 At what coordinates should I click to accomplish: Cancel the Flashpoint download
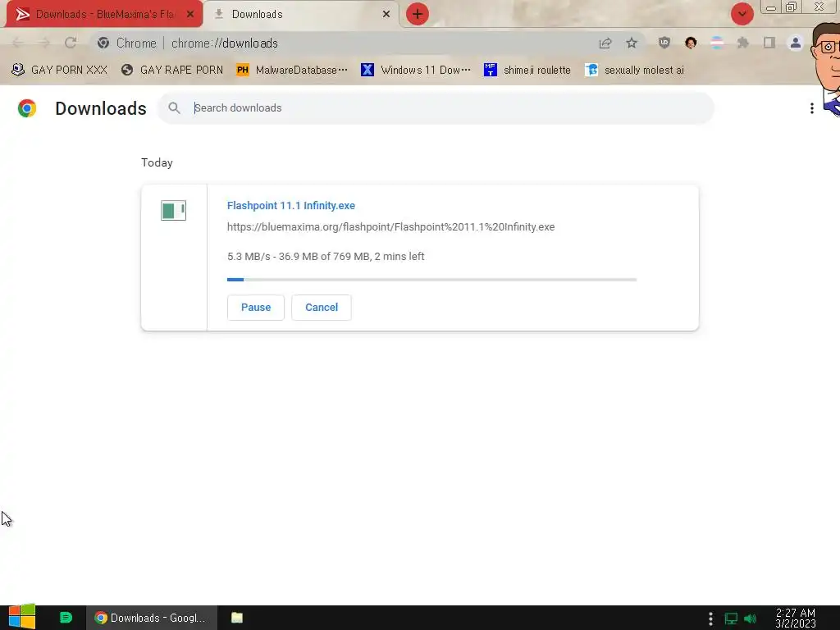coord(322,308)
